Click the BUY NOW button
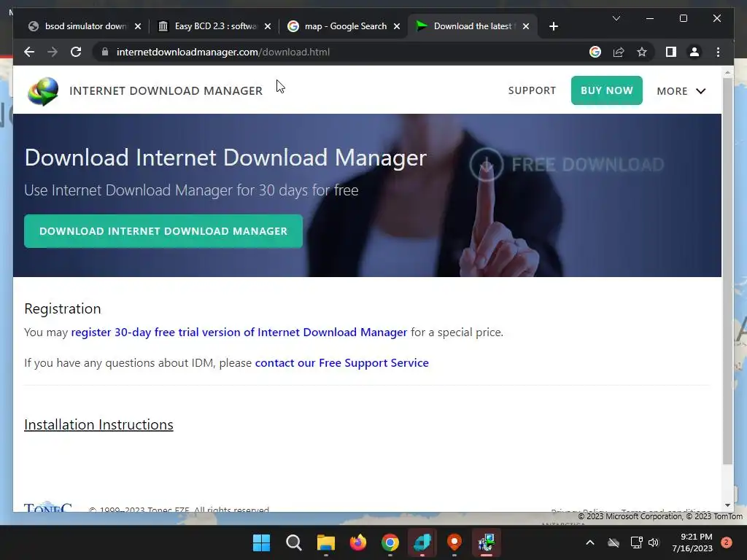This screenshot has width=747, height=560. point(606,90)
